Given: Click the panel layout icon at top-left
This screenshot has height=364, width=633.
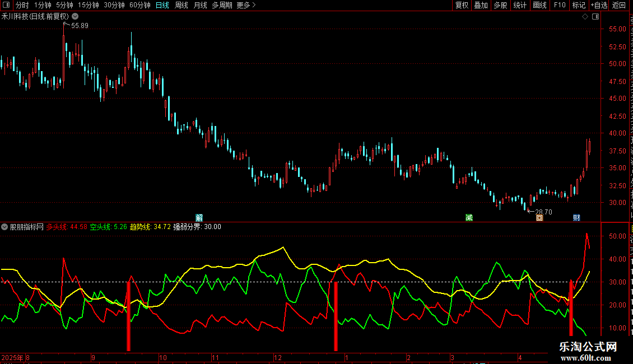Looking at the screenshot, I should [6, 5].
